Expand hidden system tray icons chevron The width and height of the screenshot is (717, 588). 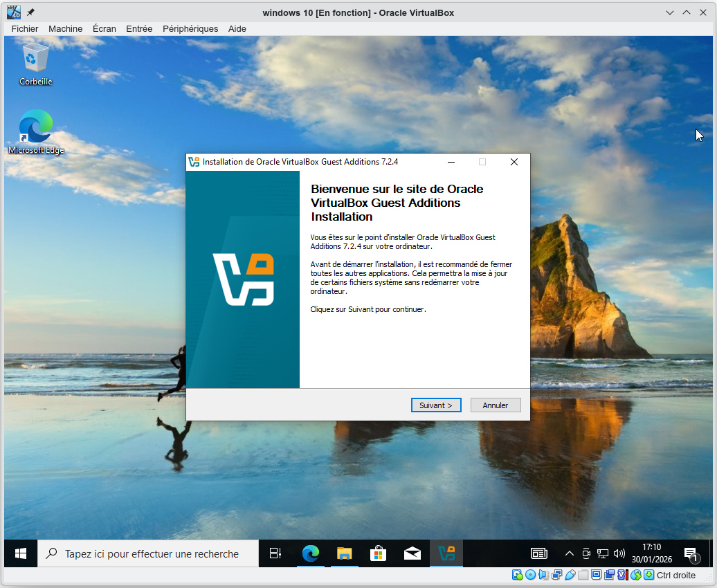click(x=570, y=553)
